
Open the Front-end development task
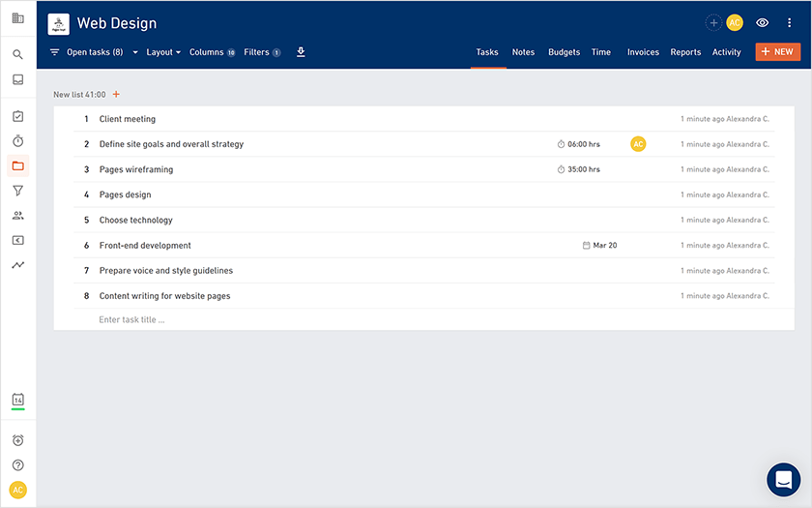click(x=145, y=245)
